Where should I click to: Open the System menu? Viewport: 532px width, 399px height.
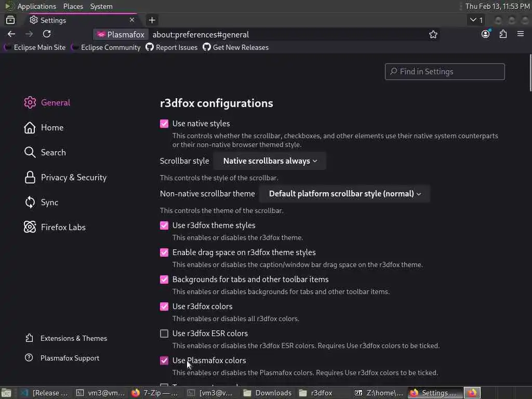[101, 6]
